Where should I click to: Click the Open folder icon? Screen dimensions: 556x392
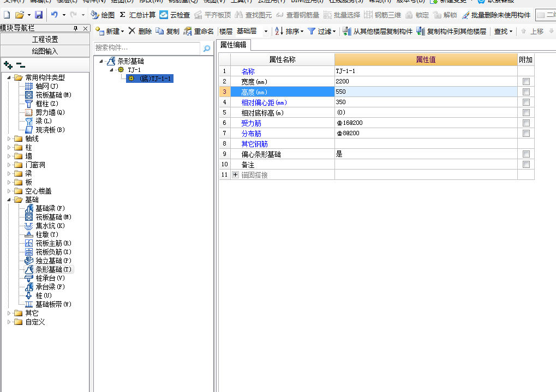[20, 15]
